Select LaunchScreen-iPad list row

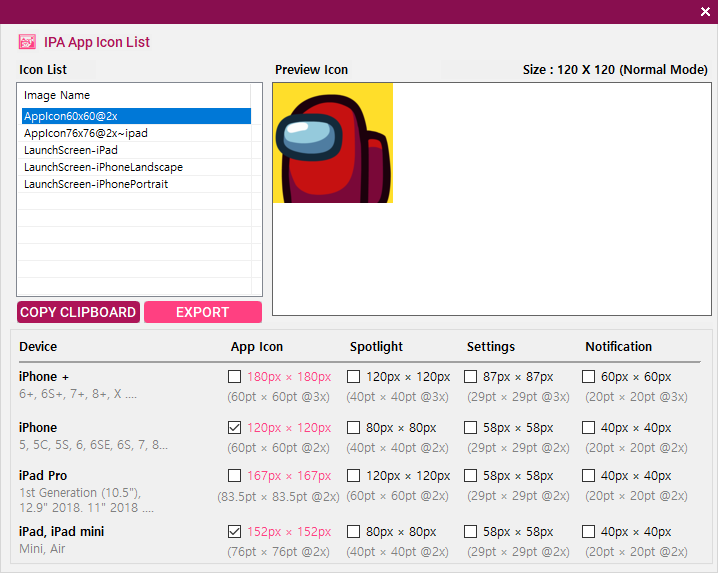pos(136,150)
